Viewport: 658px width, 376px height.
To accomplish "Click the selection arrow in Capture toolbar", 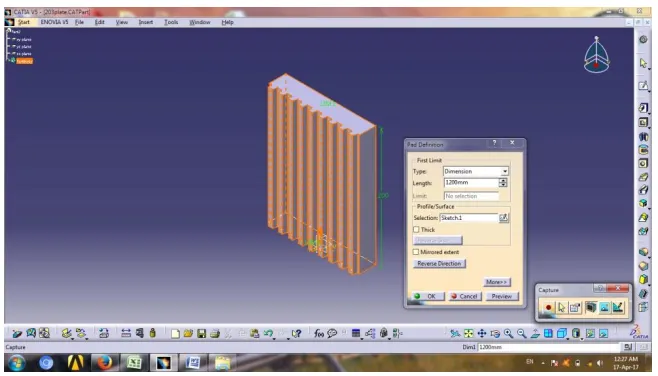I will tap(561, 308).
